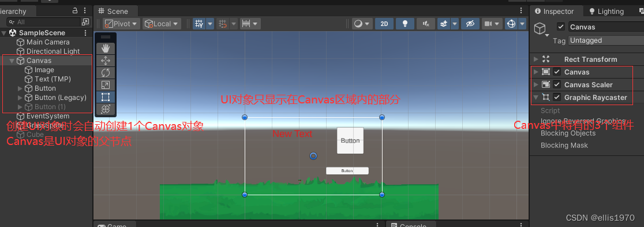Click the Canvas center pivot circle
The height and width of the screenshot is (227, 644).
point(313,156)
